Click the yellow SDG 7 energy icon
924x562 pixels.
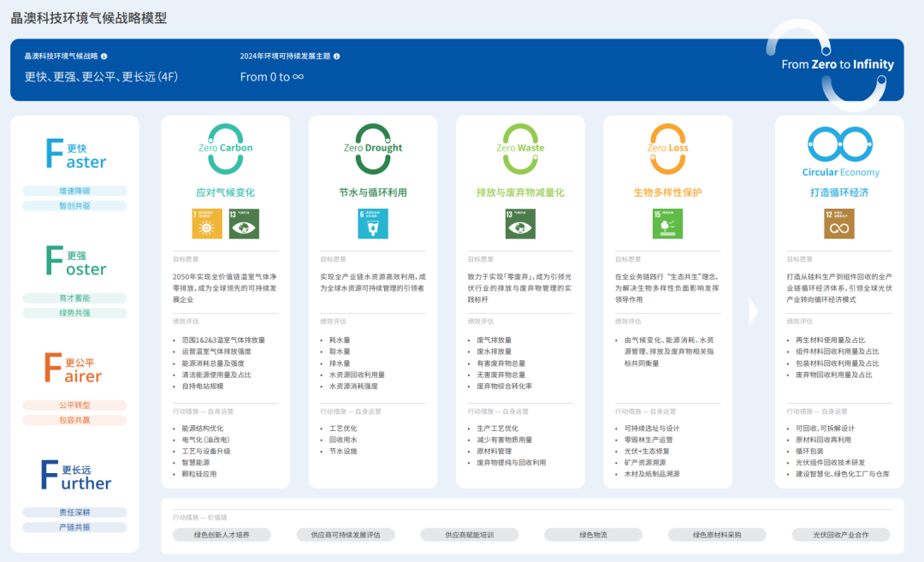point(206,223)
